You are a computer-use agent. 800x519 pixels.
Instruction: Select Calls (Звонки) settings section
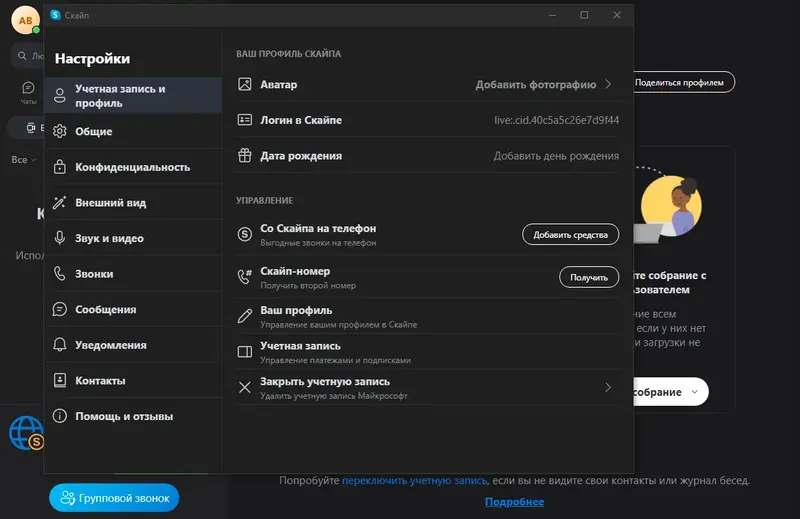pyautogui.click(x=133, y=274)
